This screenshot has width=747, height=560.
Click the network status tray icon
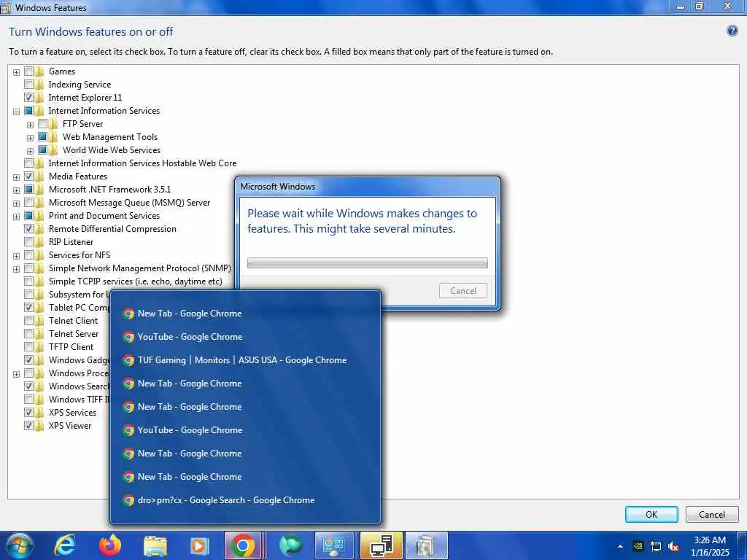pyautogui.click(x=656, y=546)
